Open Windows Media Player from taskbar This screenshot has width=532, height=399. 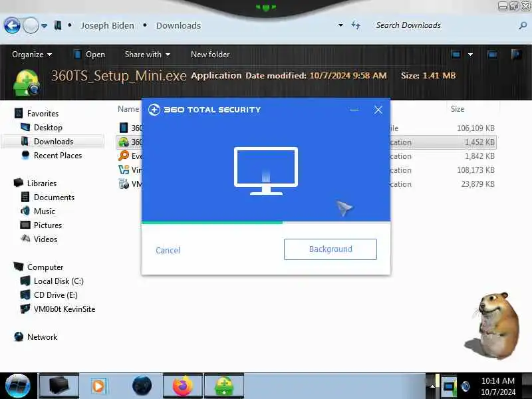point(98,386)
